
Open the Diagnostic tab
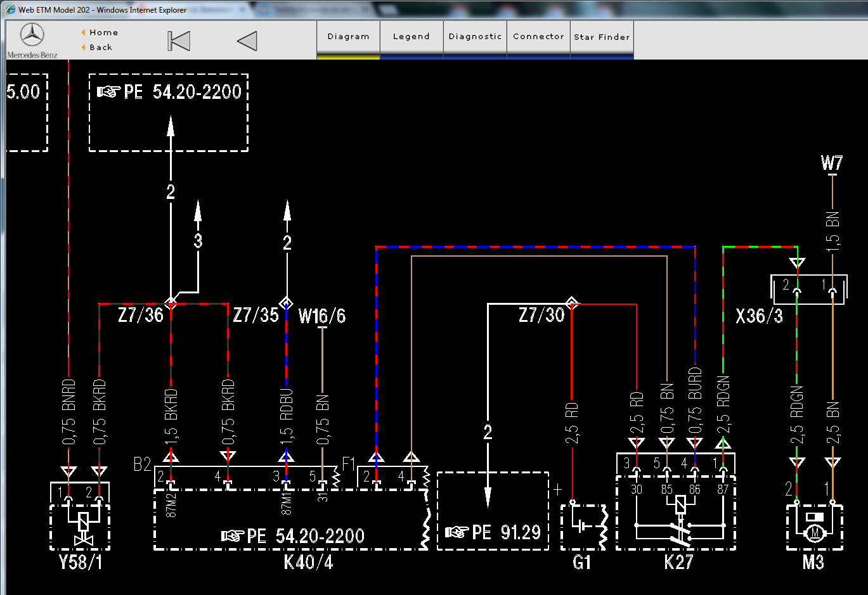[x=475, y=39]
